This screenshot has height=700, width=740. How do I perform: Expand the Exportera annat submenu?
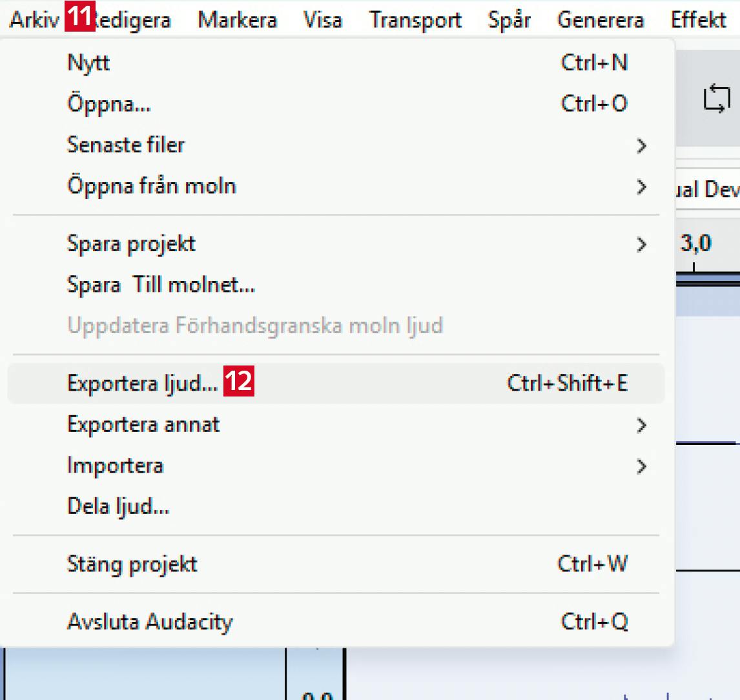[x=143, y=425]
